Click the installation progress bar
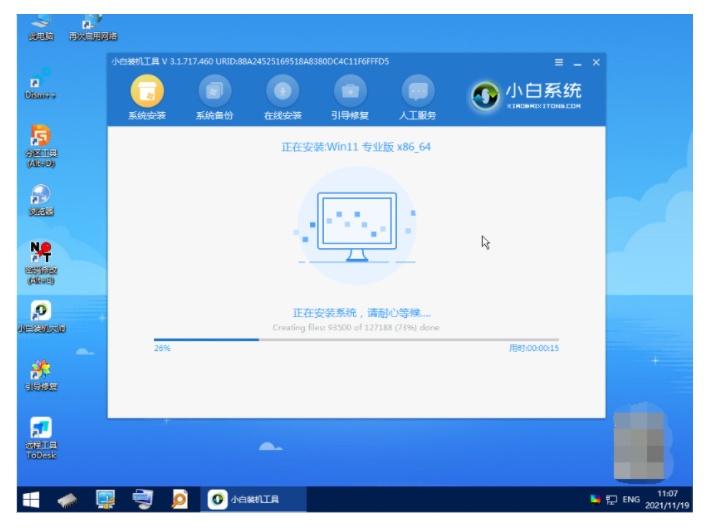 pyautogui.click(x=356, y=340)
